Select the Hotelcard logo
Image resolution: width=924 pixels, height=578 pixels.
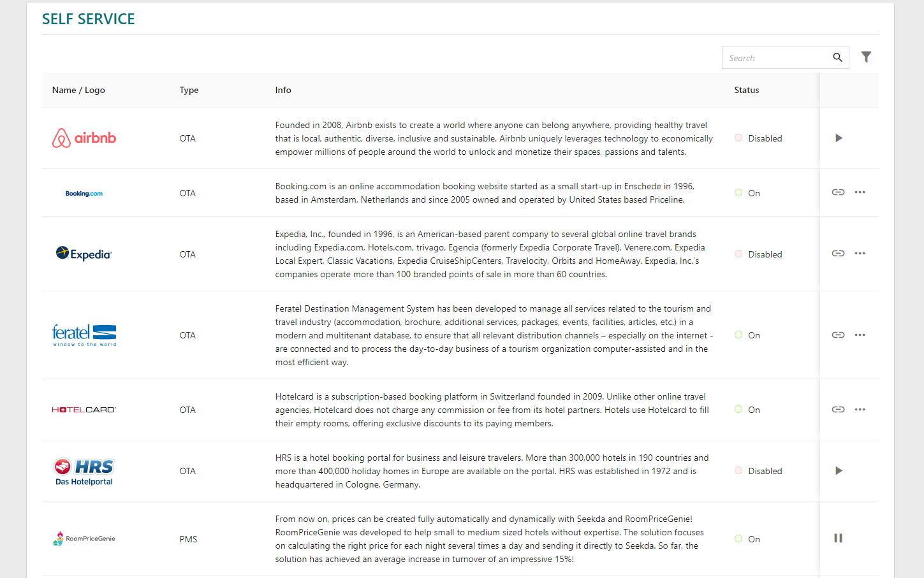(x=84, y=410)
